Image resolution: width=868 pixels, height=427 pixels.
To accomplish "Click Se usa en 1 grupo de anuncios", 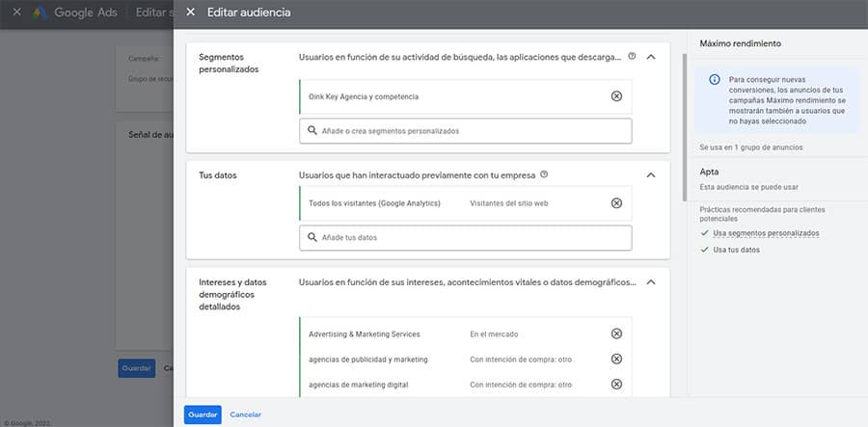I will click(x=750, y=147).
